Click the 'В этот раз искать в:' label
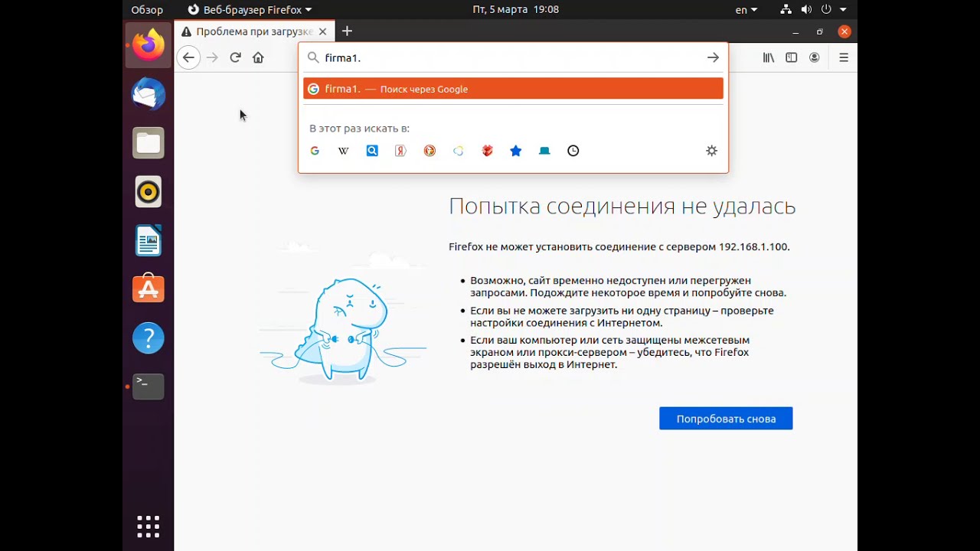 359,129
